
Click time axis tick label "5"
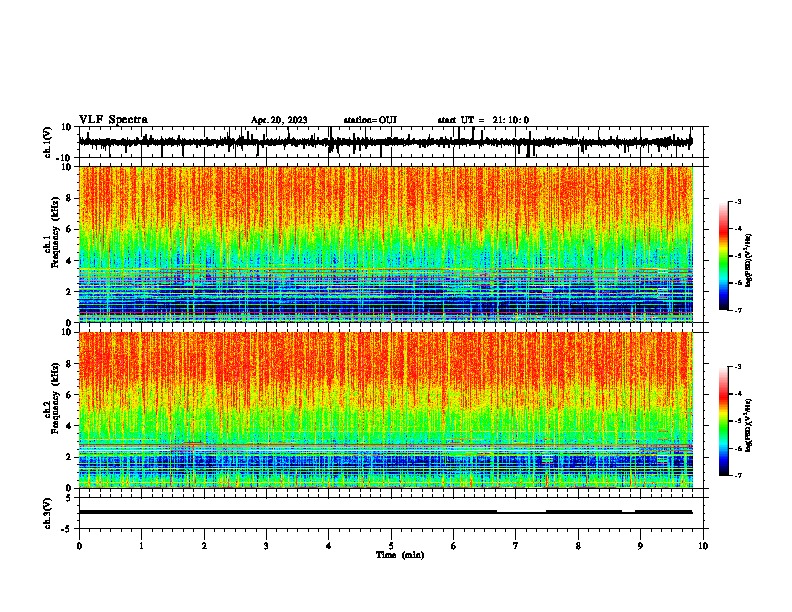click(x=391, y=546)
